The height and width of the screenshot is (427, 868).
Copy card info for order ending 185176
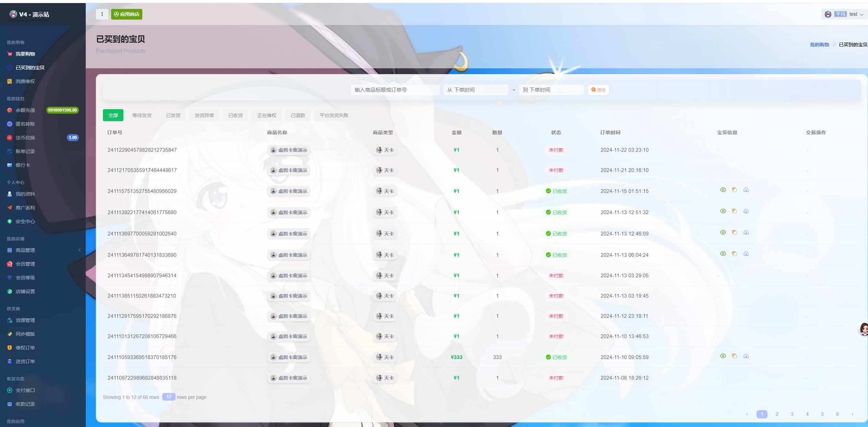[734, 356]
